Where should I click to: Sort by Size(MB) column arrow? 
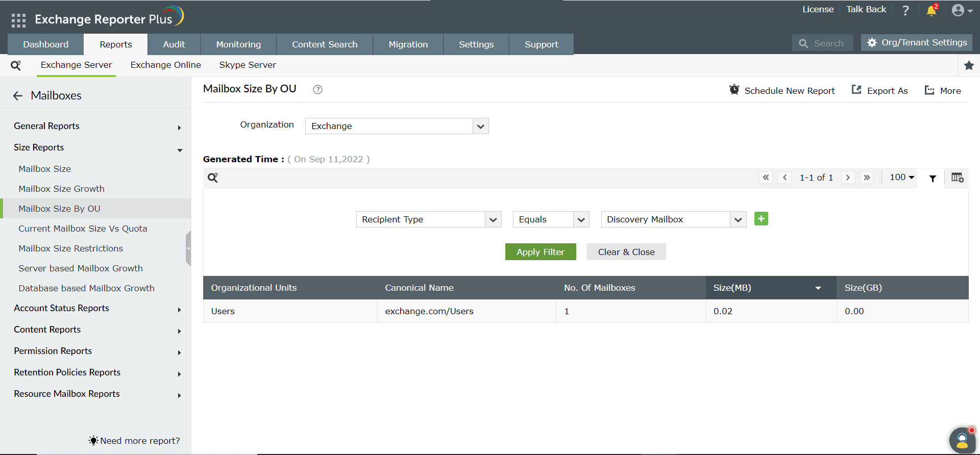[x=818, y=288]
